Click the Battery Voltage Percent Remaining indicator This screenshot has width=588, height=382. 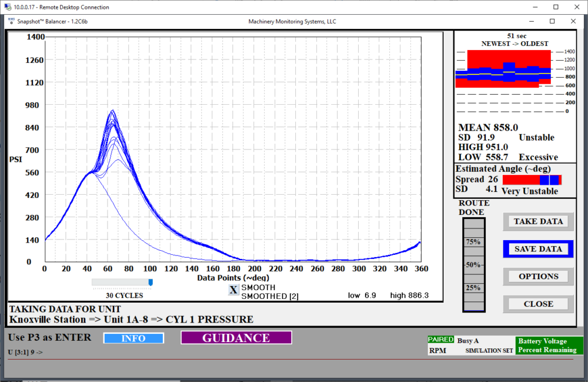549,346
